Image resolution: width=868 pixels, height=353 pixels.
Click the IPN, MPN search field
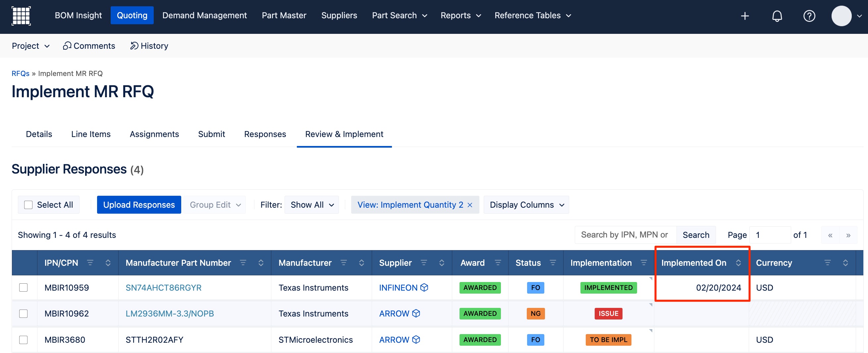(626, 235)
